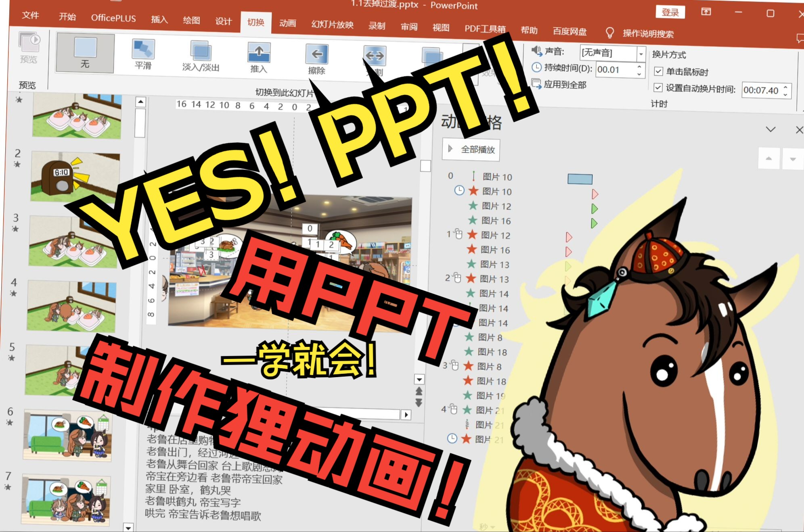Increase the 持续时间 duration with up arrow
The width and height of the screenshot is (804, 532).
[x=639, y=67]
